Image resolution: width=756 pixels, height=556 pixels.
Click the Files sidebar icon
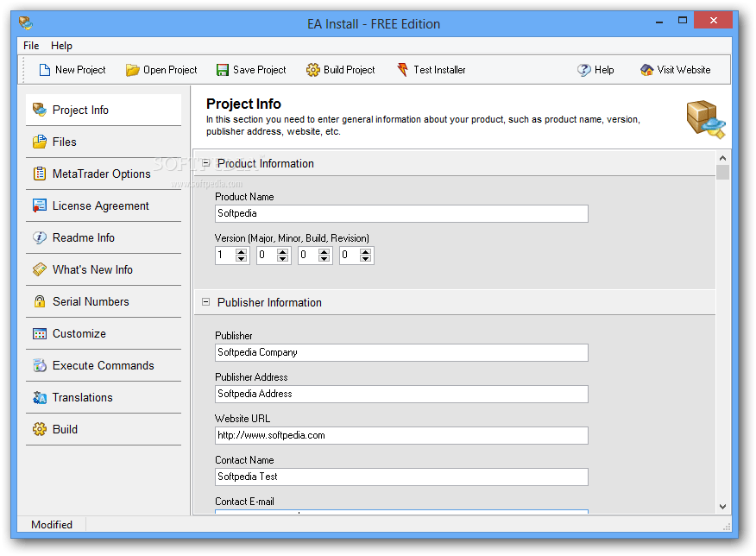coord(40,142)
